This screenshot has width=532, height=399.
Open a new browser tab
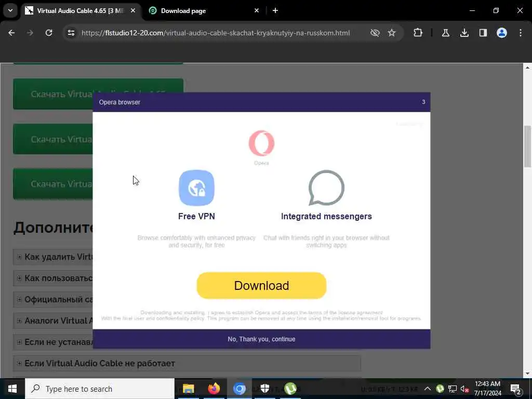click(275, 11)
